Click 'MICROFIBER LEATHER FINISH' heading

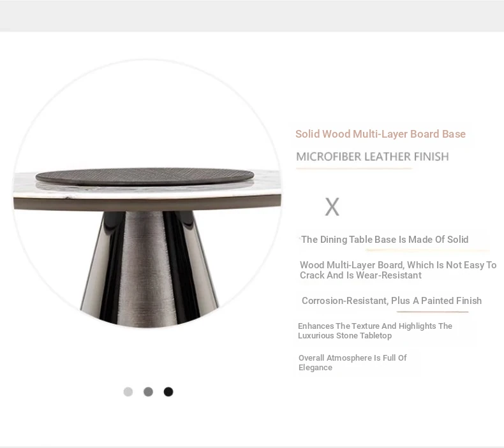[x=373, y=157]
